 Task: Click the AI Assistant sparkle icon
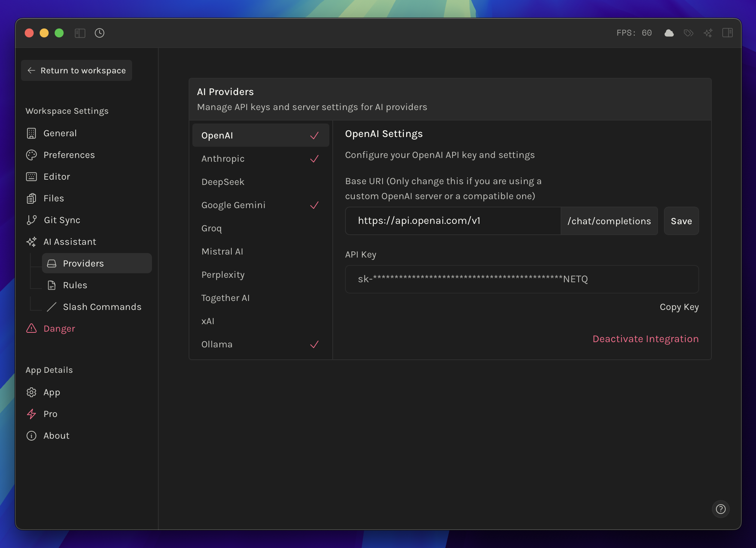[31, 242]
